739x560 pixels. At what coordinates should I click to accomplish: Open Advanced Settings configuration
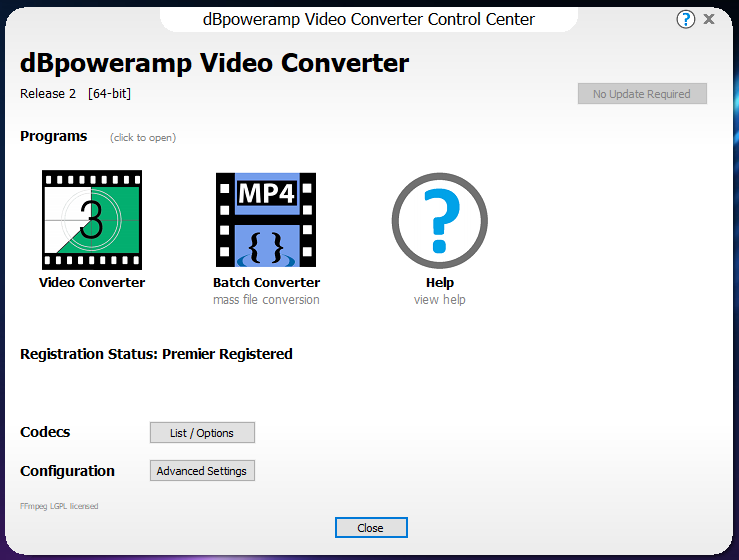coord(202,471)
